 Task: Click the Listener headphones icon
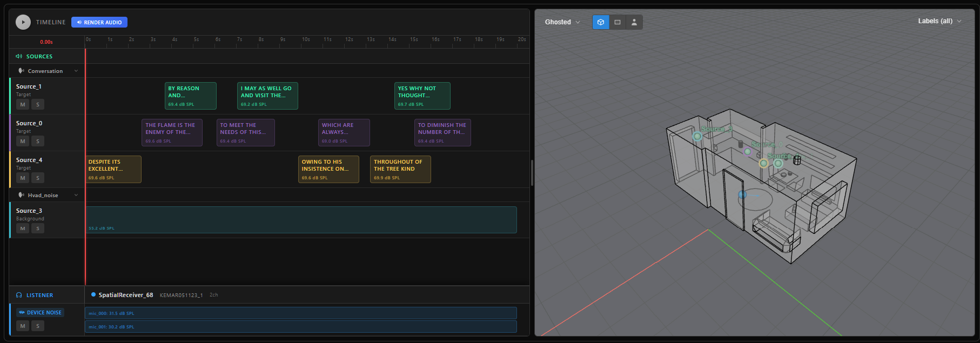click(19, 295)
